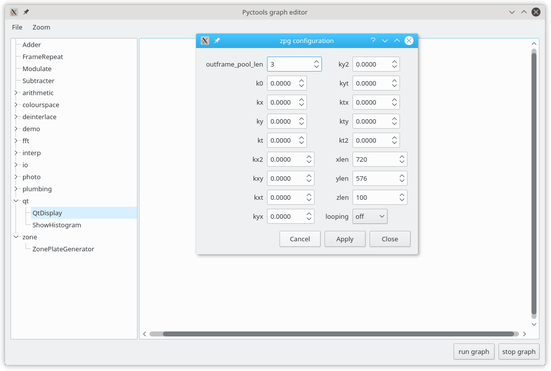
Task: Pin the zpg configuration dialog
Action: [217, 41]
